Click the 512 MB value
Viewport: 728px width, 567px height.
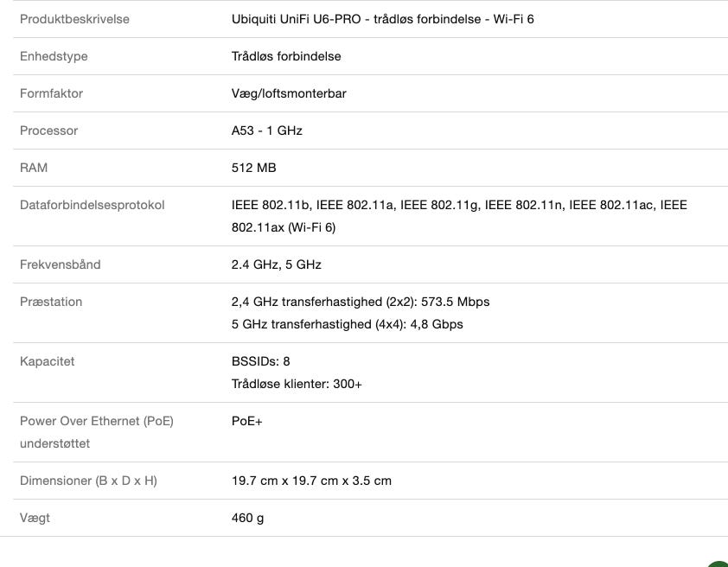(x=253, y=168)
